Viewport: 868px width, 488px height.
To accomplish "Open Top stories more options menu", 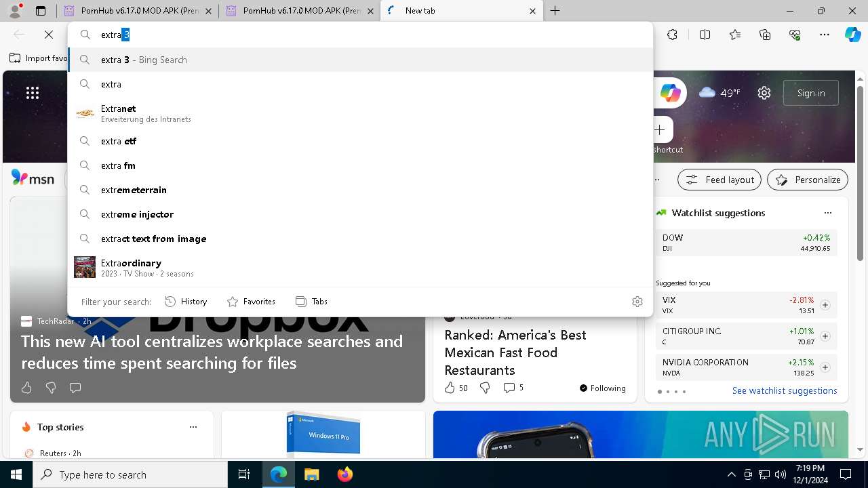I will tap(193, 427).
